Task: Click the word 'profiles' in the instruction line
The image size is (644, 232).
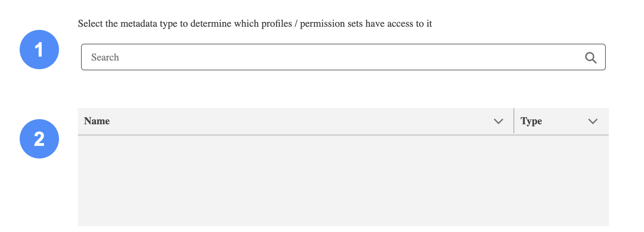Action: point(276,24)
